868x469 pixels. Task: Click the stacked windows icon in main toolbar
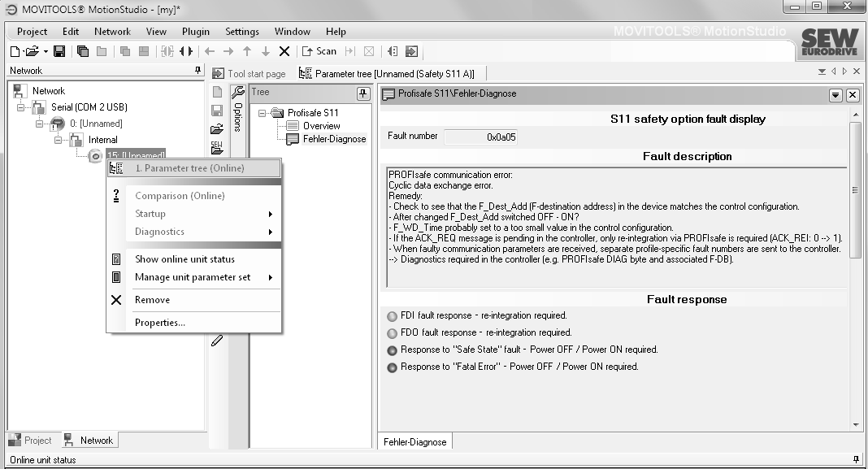pyautogui.click(x=83, y=51)
